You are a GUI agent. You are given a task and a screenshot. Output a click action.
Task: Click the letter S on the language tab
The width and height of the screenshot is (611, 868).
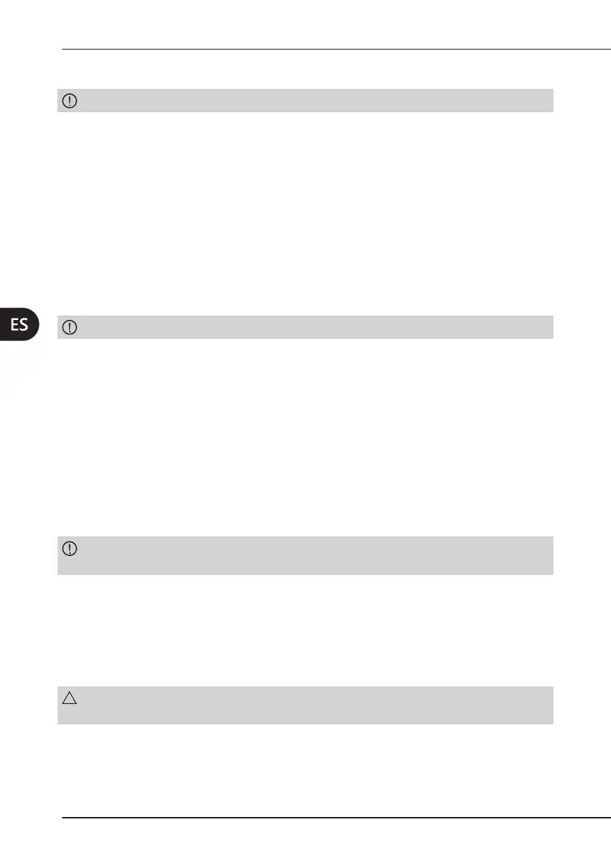[x=25, y=325]
